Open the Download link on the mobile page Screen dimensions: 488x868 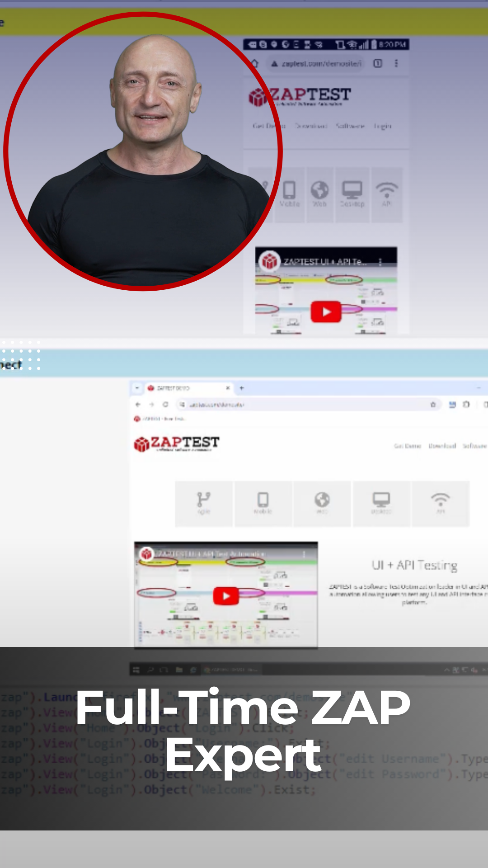[x=311, y=126]
